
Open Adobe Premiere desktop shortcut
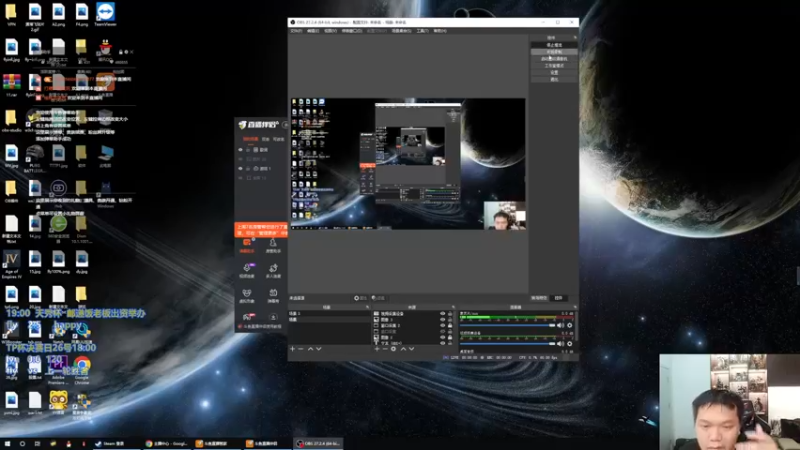coord(58,370)
